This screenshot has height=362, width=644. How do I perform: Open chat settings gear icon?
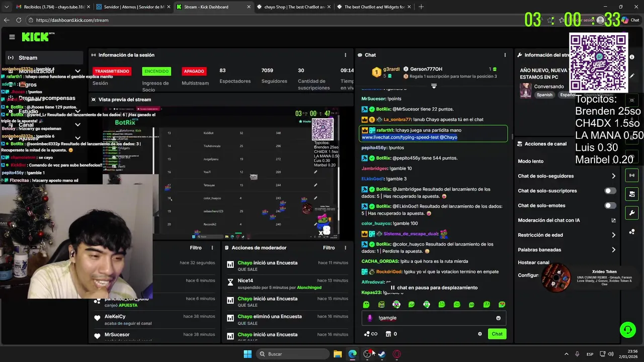tap(479, 334)
